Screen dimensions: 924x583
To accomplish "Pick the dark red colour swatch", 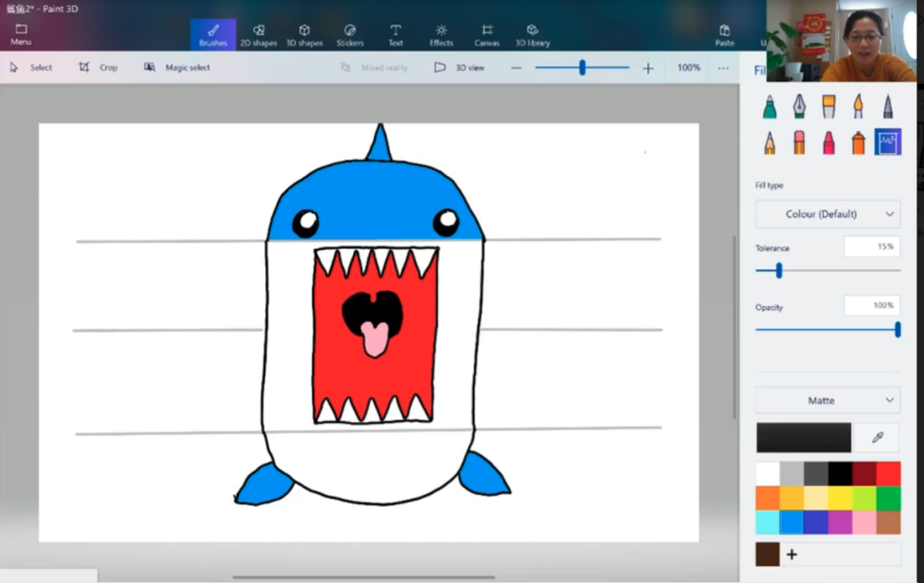I will tap(864, 474).
